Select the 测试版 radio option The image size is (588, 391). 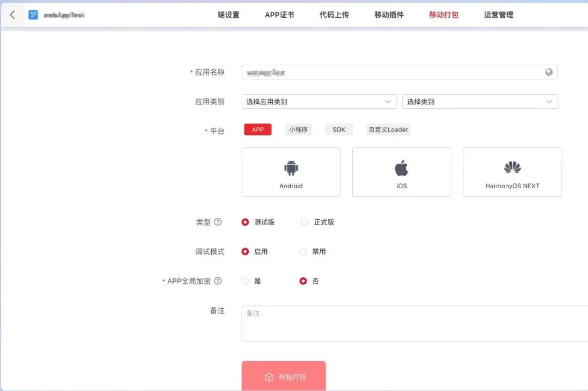pos(245,222)
